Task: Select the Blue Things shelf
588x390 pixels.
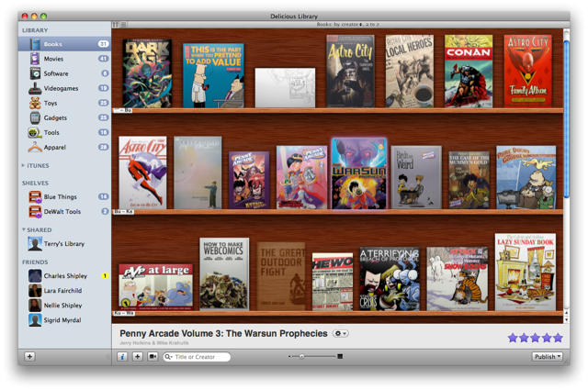Action: point(61,196)
